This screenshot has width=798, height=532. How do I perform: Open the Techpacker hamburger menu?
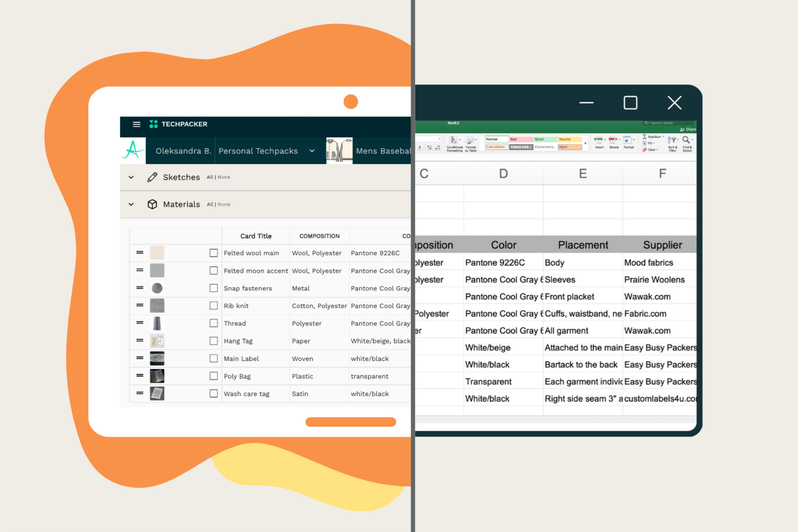[136, 124]
